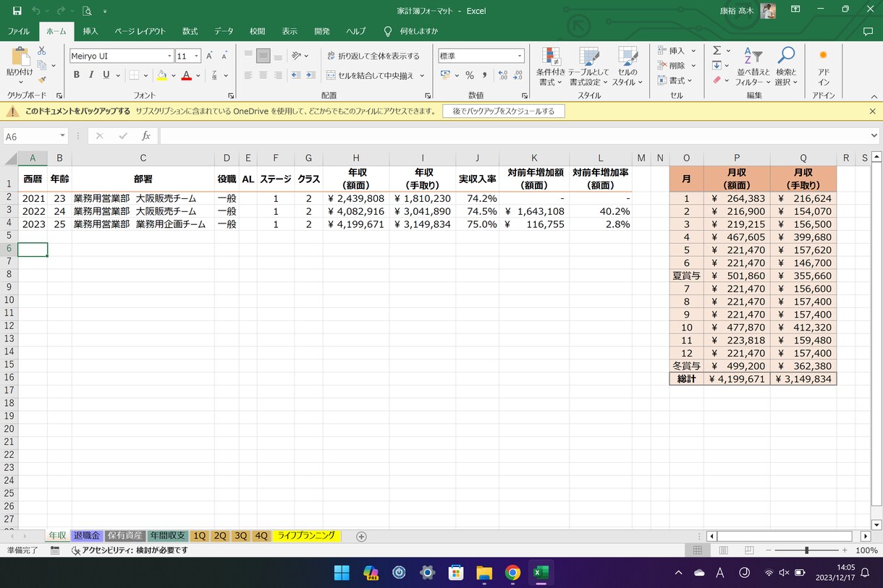Click merge and center (セルを結合して中央揃え)
Screen dimensions: 883x588
pos(370,75)
